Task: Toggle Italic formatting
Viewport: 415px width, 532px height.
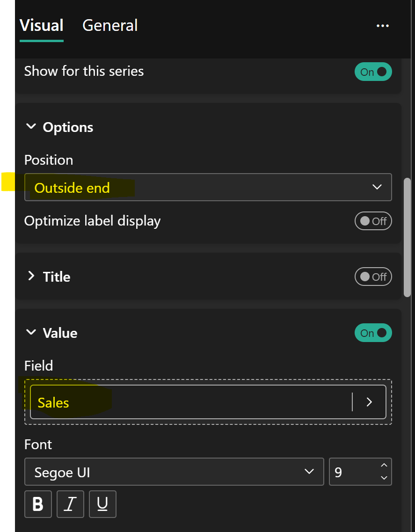Action: coord(70,504)
